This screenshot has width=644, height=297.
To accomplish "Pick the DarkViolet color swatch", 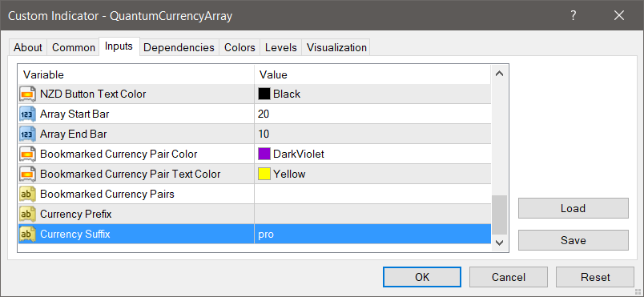I will [264, 155].
